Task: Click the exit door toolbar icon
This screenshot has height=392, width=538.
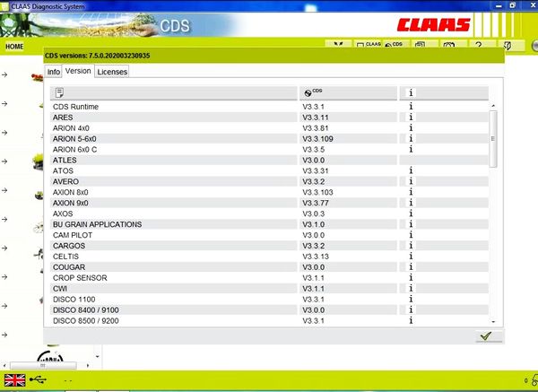Action: click(508, 45)
